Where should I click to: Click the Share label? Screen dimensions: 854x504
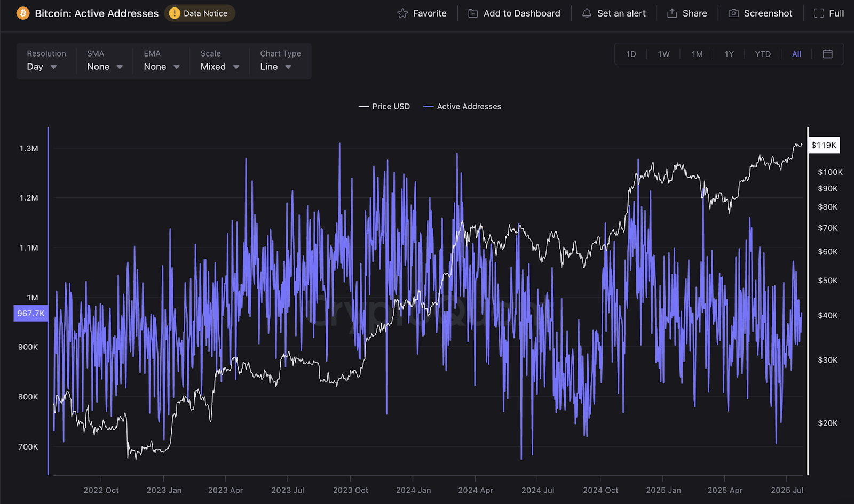click(x=695, y=13)
